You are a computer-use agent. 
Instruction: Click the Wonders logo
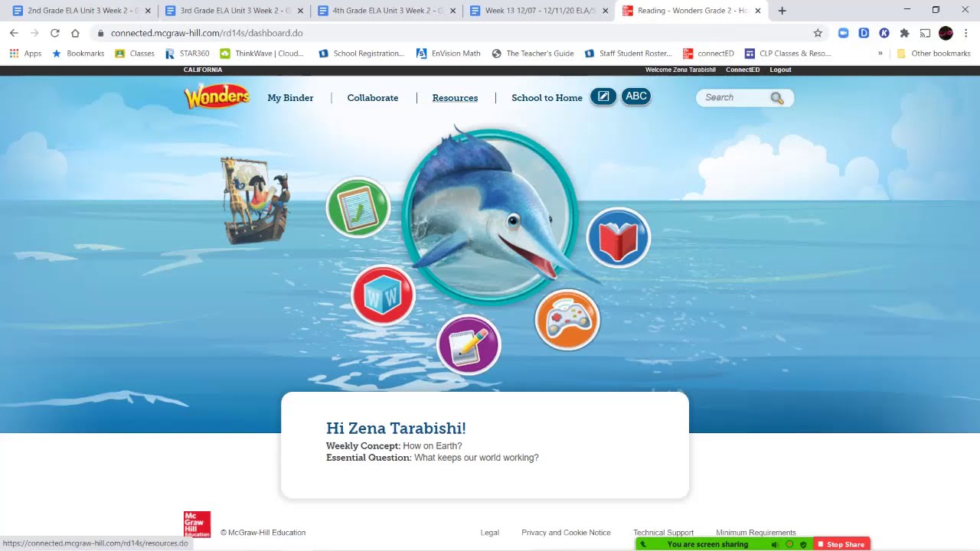click(x=217, y=96)
